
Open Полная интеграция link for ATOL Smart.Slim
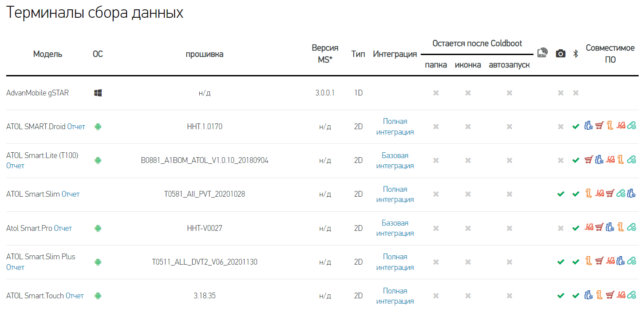[395, 194]
